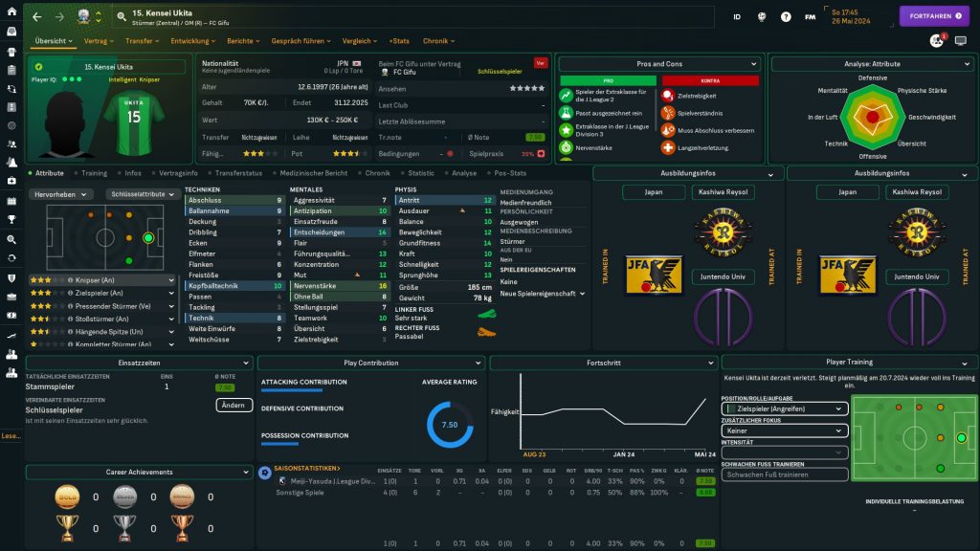Open the Zielspieler (Angreifen) training role dropdown
This screenshot has width=980, height=551.
(785, 408)
